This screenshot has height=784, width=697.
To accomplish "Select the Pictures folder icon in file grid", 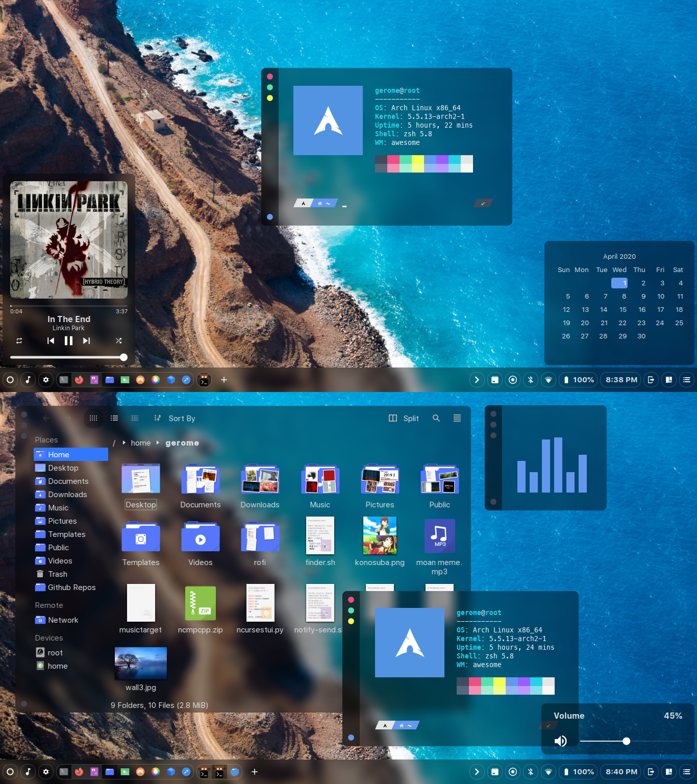I will tap(380, 479).
